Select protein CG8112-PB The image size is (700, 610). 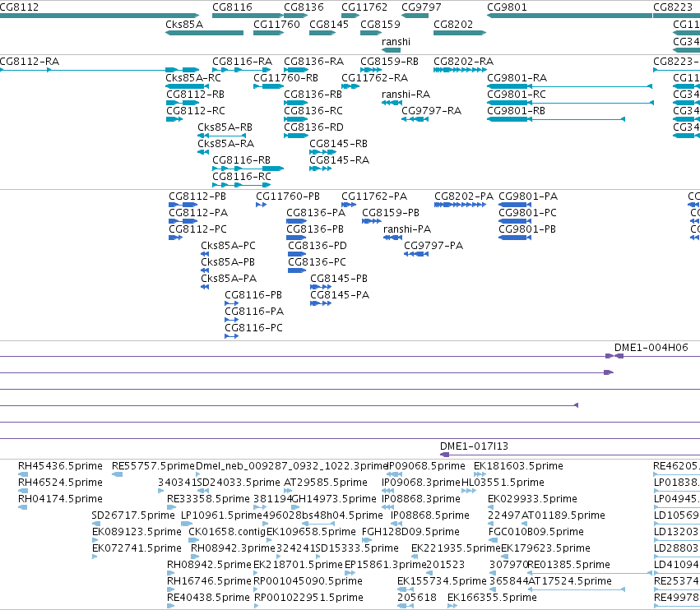coord(197,196)
